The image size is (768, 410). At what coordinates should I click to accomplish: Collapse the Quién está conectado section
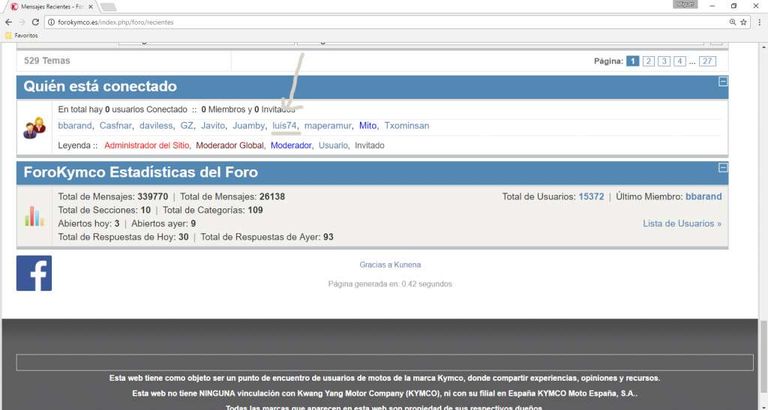[722, 82]
